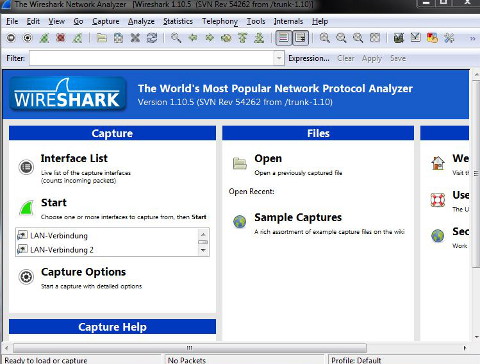Open the Interface List link

[74, 158]
